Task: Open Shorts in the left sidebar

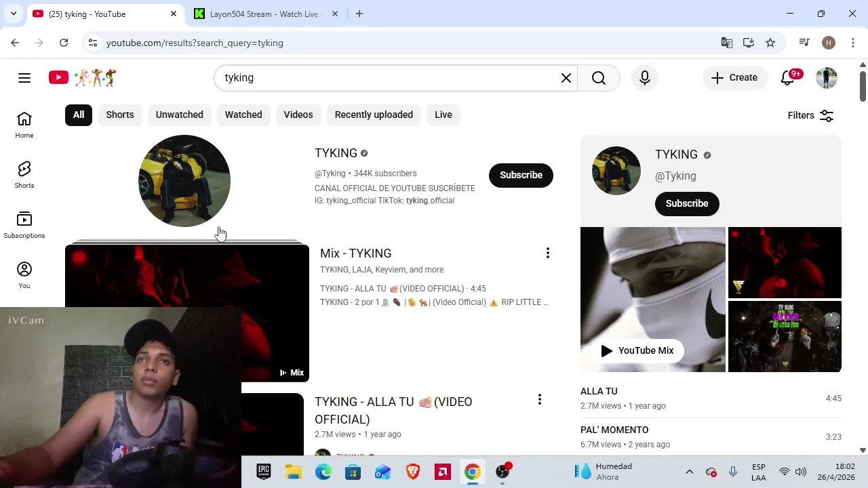Action: pos(24,176)
